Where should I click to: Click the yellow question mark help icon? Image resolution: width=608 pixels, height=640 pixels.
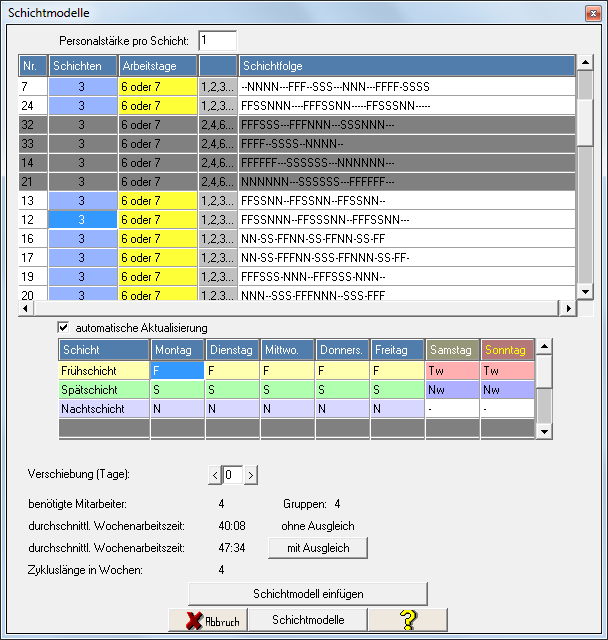(x=407, y=620)
